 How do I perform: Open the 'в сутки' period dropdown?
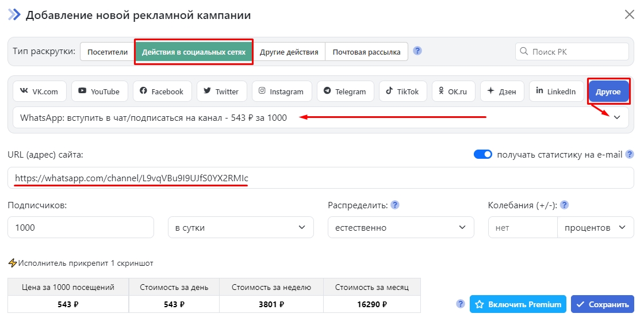[240, 227]
